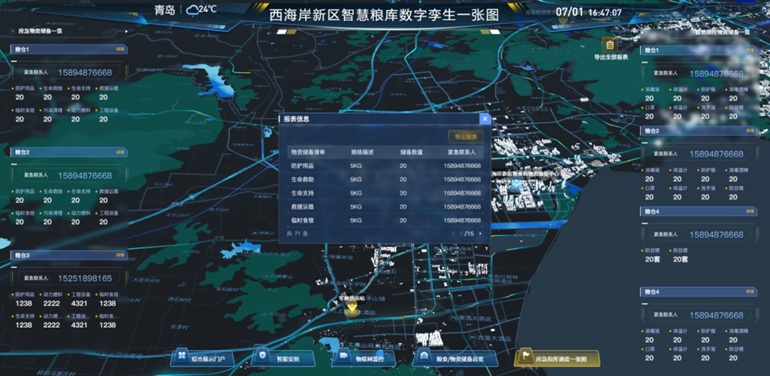Open details for 粮仓3 on left panel
The height and width of the screenshot is (376, 770).
[120, 255]
